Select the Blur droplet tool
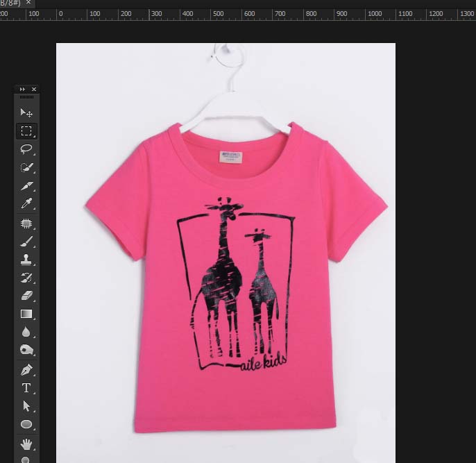This screenshot has width=476, height=463. [x=26, y=332]
